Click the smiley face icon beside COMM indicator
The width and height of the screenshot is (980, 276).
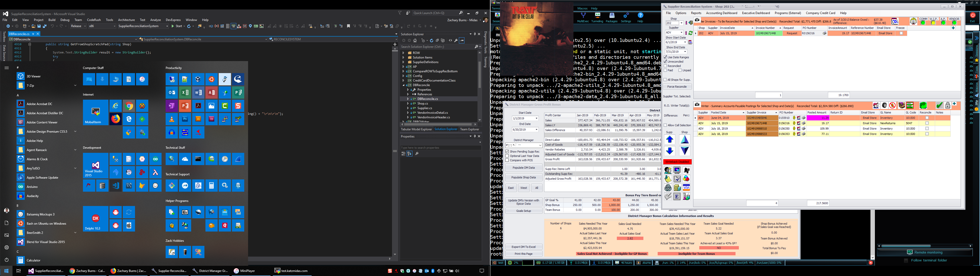913,21
